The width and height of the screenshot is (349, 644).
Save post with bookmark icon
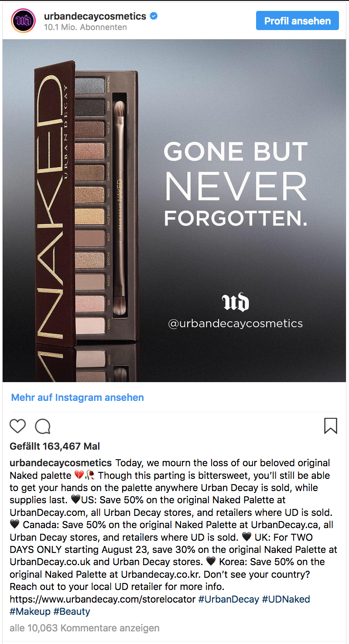(331, 426)
